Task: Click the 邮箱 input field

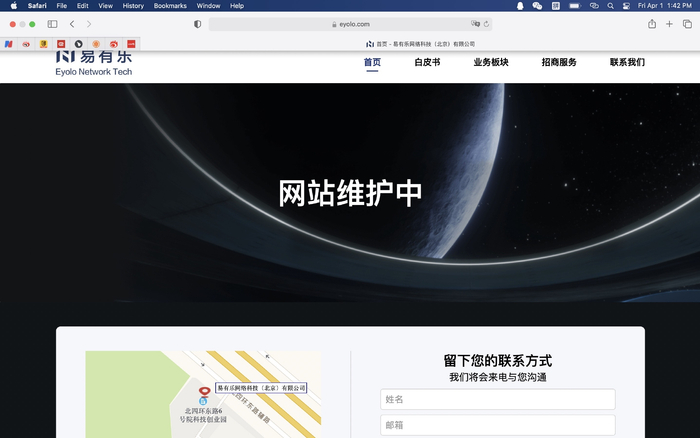Action: click(x=498, y=425)
